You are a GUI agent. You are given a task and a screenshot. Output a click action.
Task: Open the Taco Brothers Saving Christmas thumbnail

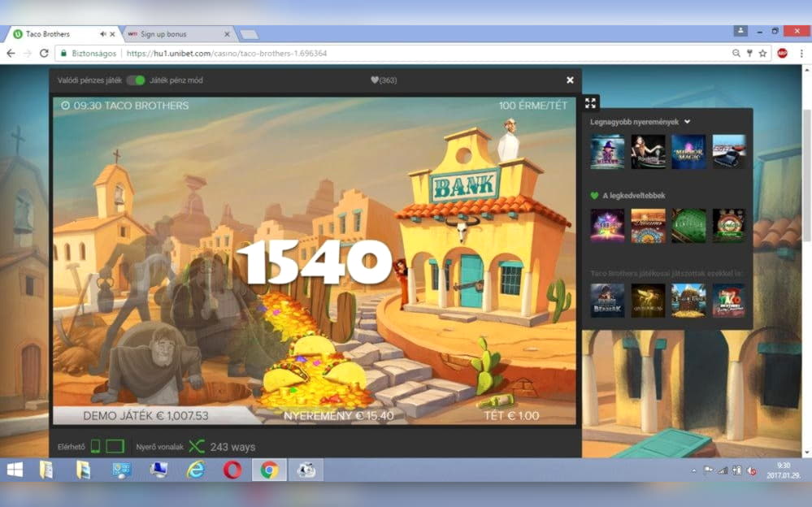[729, 301]
